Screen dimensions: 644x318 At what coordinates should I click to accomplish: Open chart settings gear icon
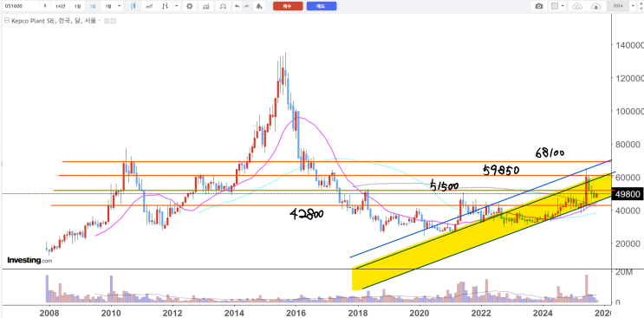click(x=189, y=6)
